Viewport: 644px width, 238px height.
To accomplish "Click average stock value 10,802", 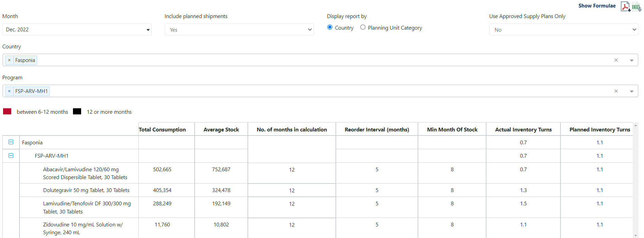I will (221, 225).
